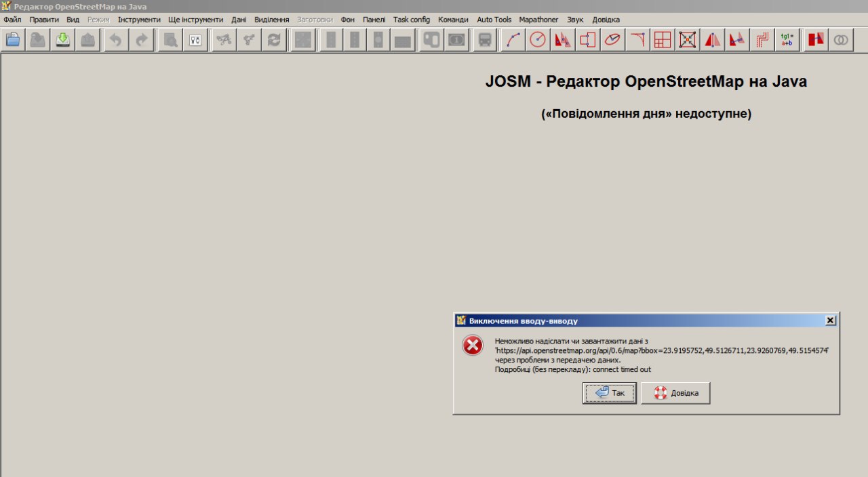Screen dimensions: 868x477
Task: Open the Mapathoner menu
Action: click(539, 20)
